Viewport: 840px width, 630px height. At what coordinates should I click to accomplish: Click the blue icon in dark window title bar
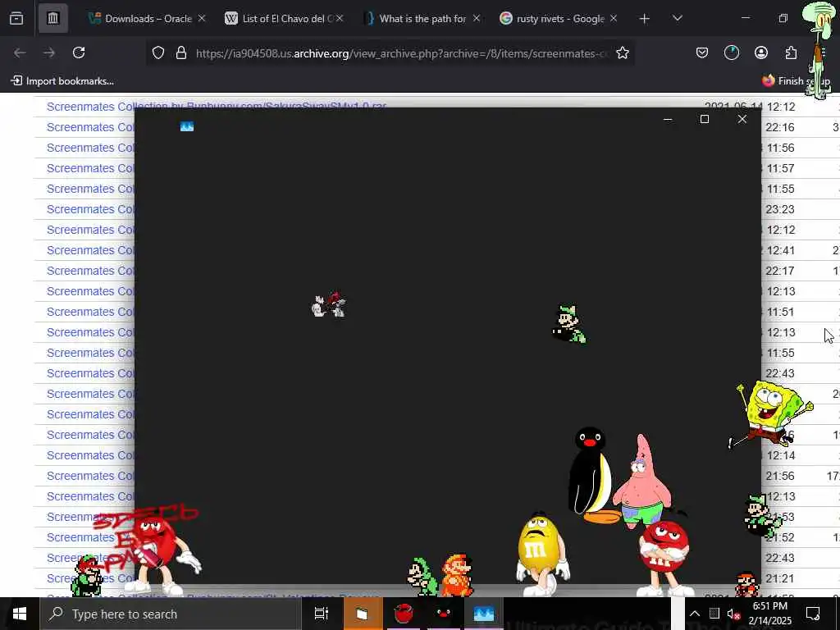[187, 126]
